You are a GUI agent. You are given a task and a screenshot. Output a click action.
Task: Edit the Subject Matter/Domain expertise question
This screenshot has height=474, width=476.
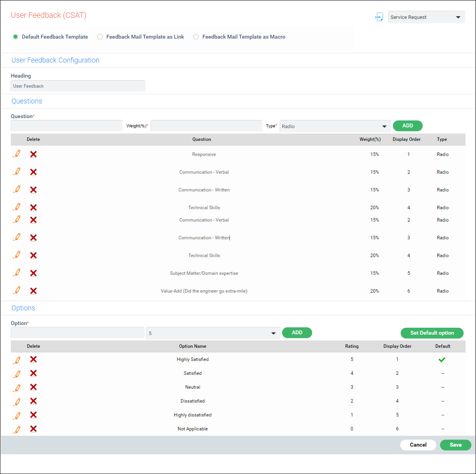(17, 273)
